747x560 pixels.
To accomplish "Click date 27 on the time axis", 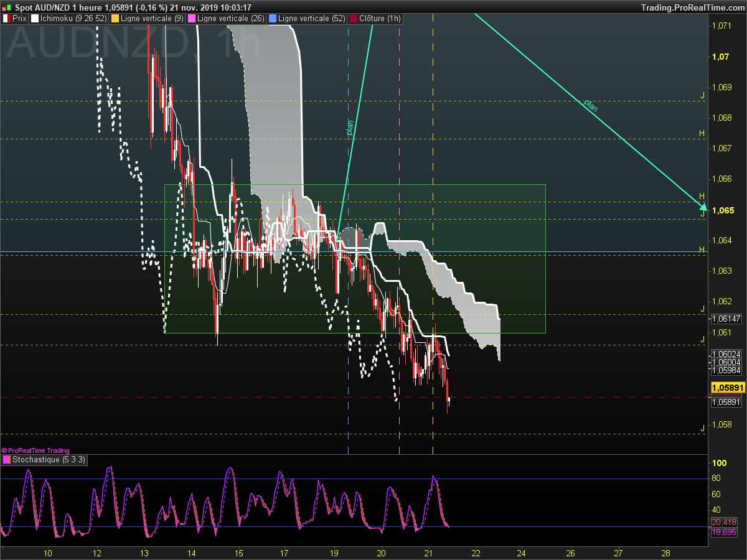I will pos(618,553).
